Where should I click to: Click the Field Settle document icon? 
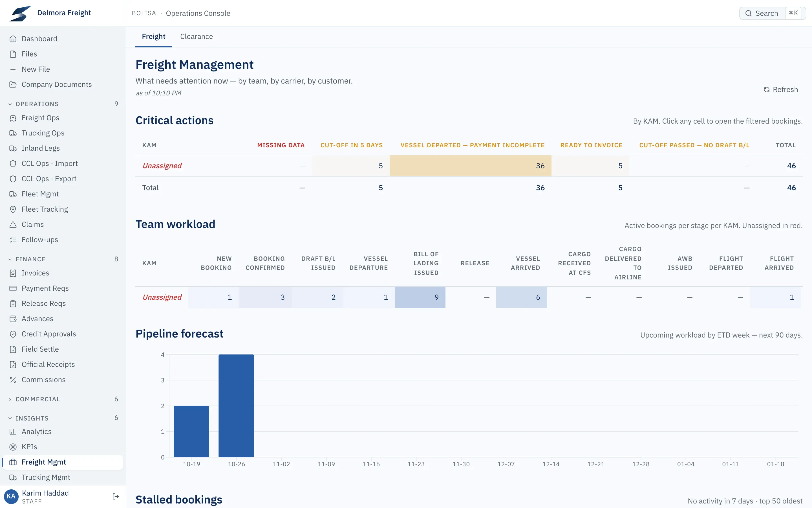pyautogui.click(x=13, y=349)
